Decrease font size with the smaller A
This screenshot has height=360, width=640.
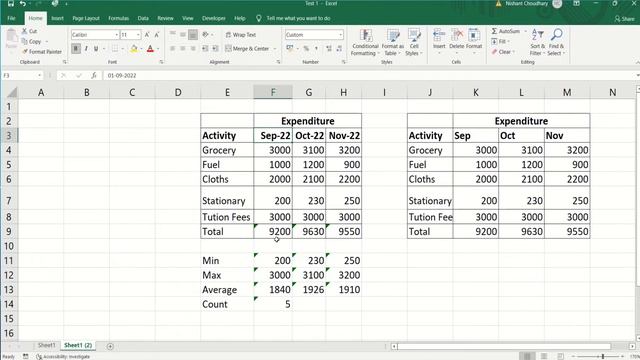157,35
